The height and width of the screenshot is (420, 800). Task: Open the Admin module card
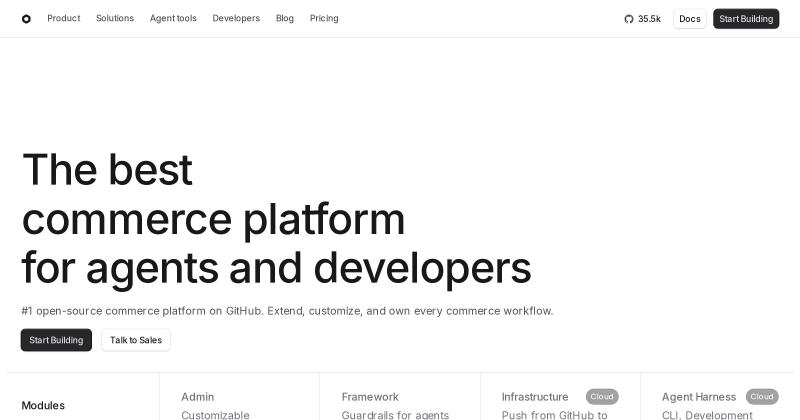[x=239, y=397]
